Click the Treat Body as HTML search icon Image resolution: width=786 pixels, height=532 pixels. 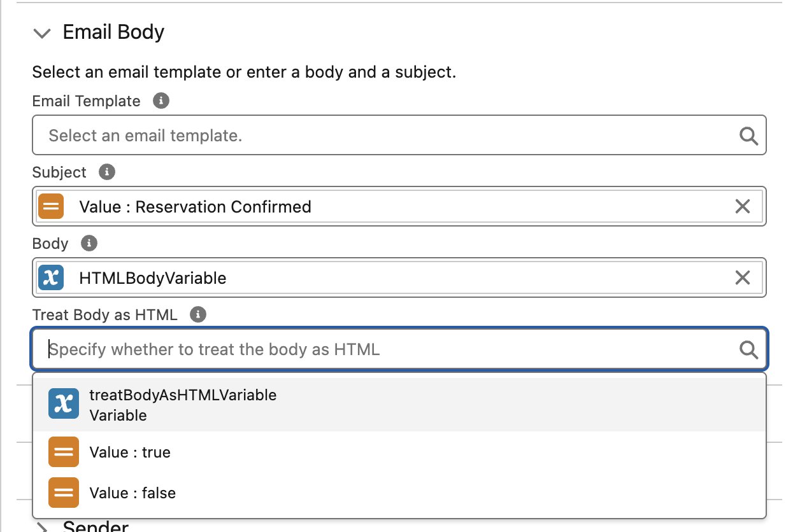coord(748,349)
